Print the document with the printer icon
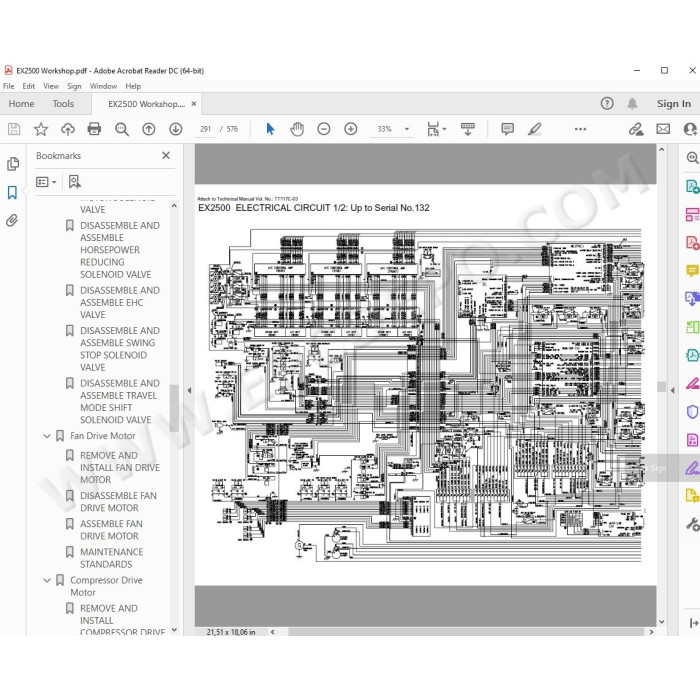The image size is (700, 700). pyautogui.click(x=94, y=129)
